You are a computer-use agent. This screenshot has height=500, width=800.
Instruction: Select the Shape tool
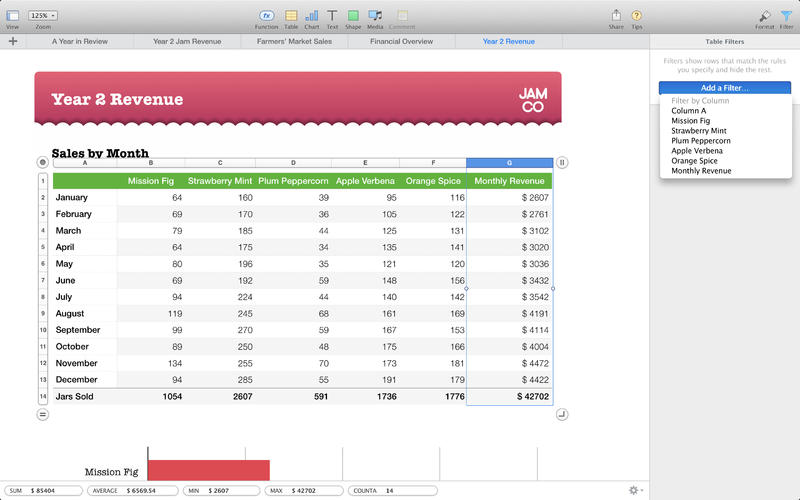(x=353, y=15)
